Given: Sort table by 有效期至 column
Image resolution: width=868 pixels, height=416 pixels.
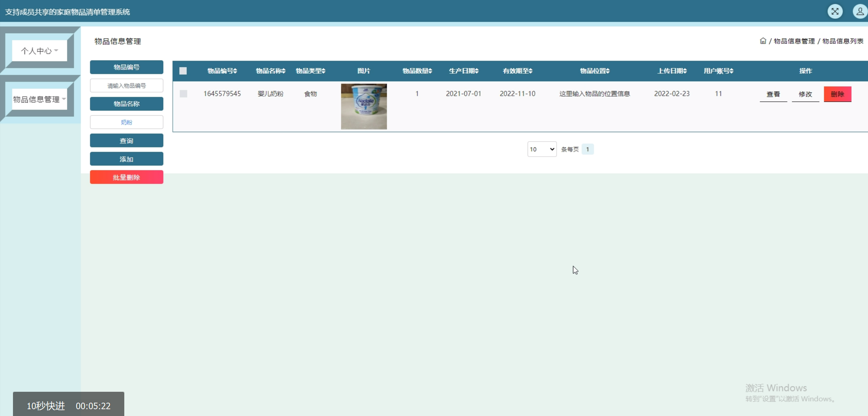Looking at the screenshot, I should (517, 71).
